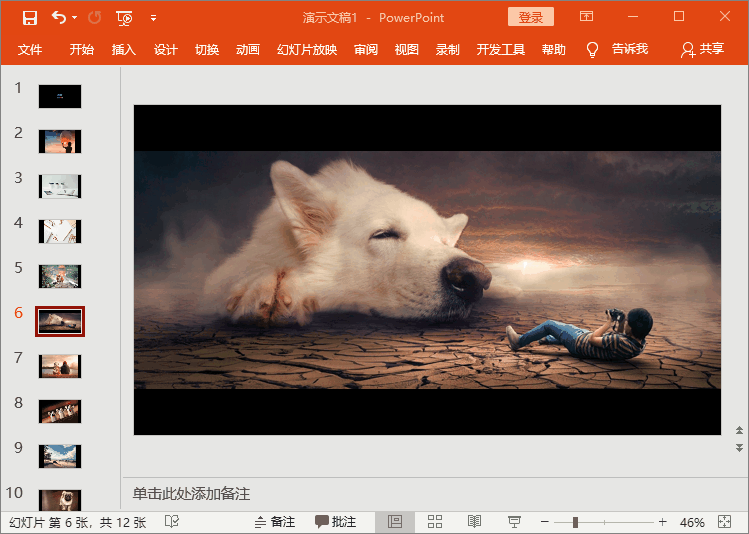This screenshot has height=534, width=749.
Task: Select slide 5 thumbnail
Action: pyautogui.click(x=60, y=277)
